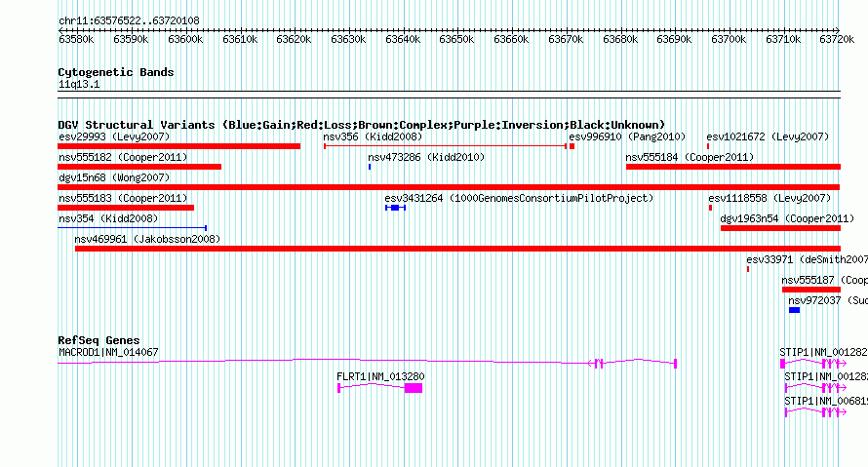Click the DGV Structural Variants track heading

click(361, 125)
